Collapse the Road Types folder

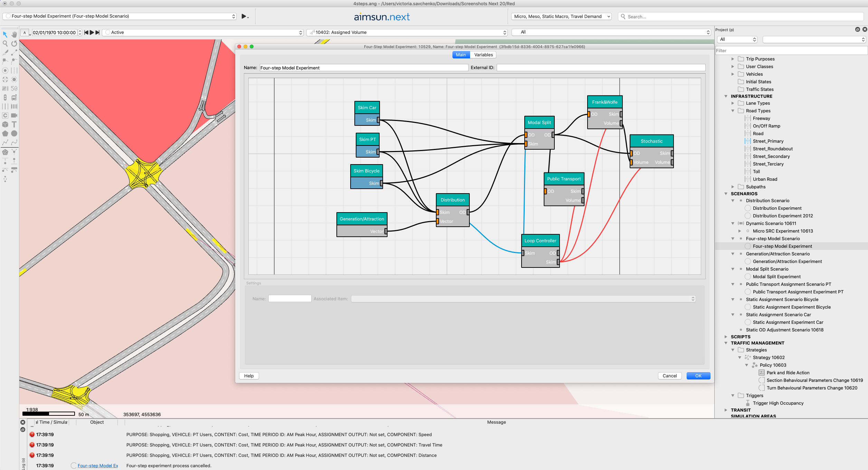pyautogui.click(x=733, y=111)
